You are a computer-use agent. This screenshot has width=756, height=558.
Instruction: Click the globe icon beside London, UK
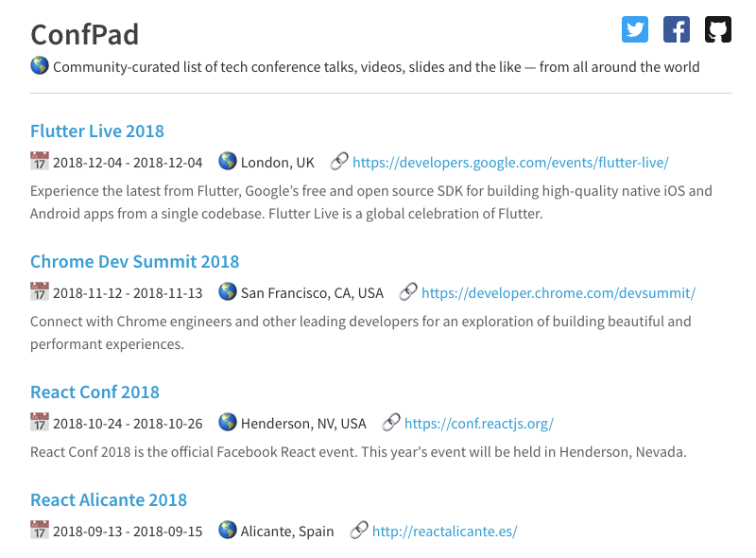pyautogui.click(x=228, y=161)
